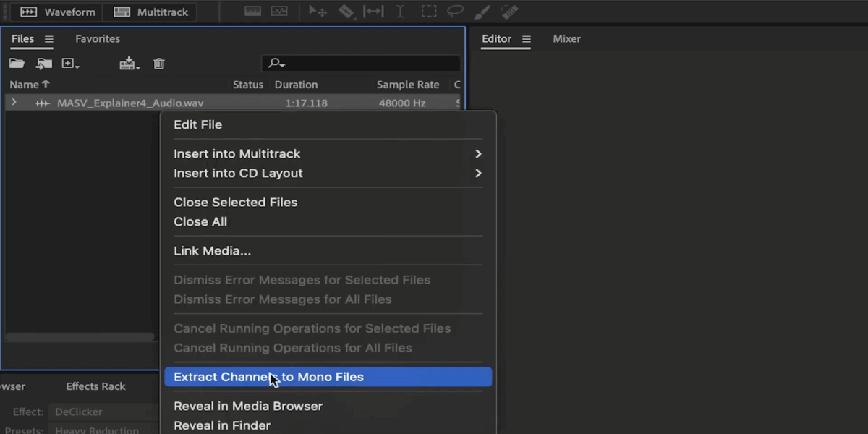The height and width of the screenshot is (434, 868).
Task: Click the trash icon to close selected file
Action: point(159,64)
